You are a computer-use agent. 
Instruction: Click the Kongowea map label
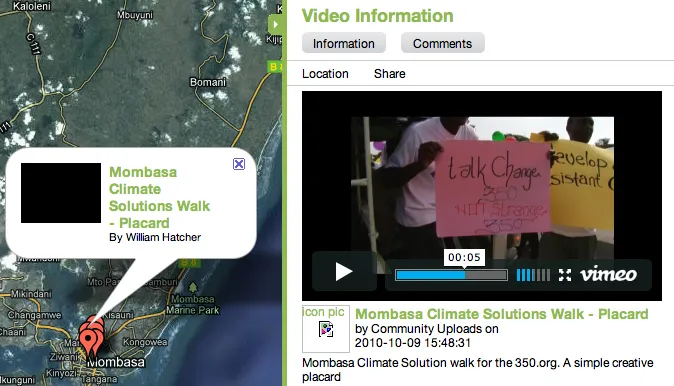coord(145,342)
